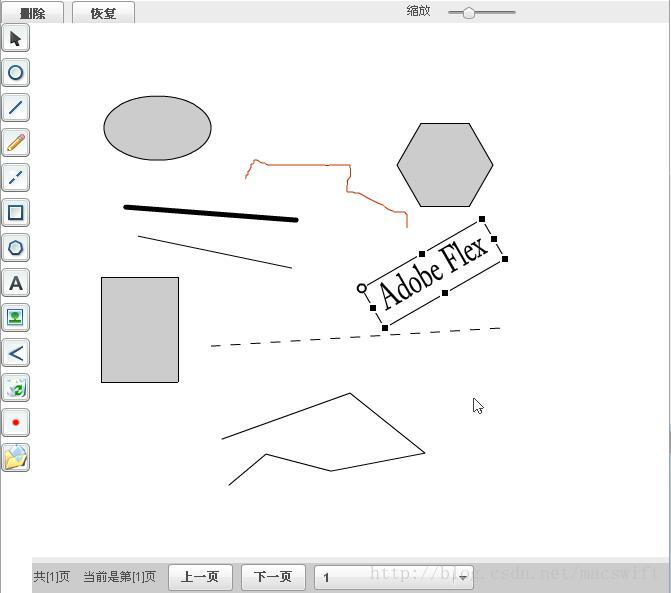Click the 删除 delete button
The image size is (671, 593).
tap(33, 12)
